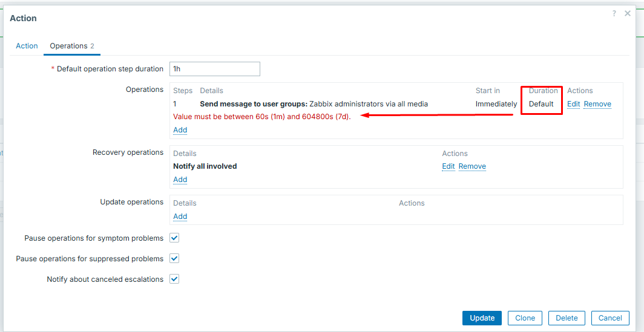
Task: Remove the Send message operation
Action: 597,104
